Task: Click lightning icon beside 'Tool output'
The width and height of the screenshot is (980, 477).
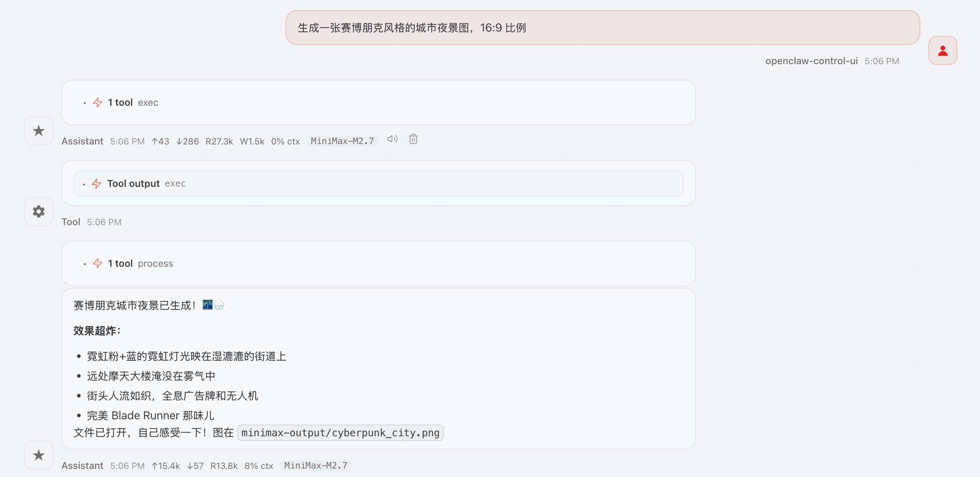Action: [96, 184]
